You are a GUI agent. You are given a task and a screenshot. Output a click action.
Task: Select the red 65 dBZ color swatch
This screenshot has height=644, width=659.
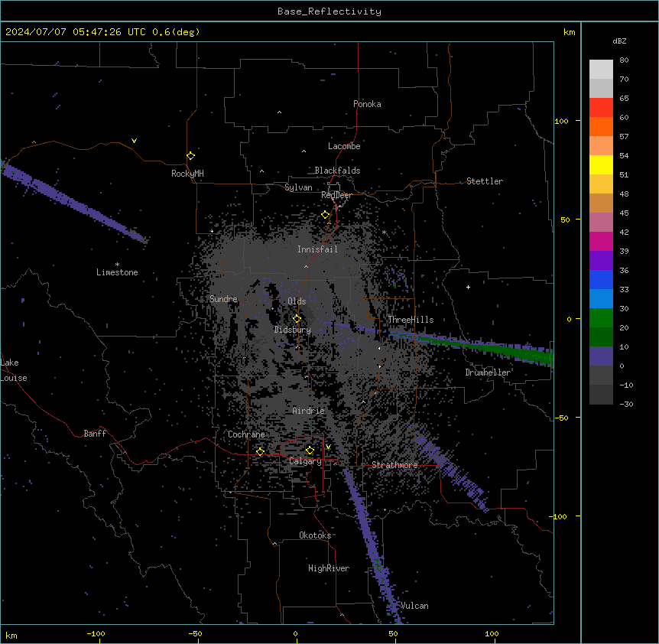tap(601, 107)
